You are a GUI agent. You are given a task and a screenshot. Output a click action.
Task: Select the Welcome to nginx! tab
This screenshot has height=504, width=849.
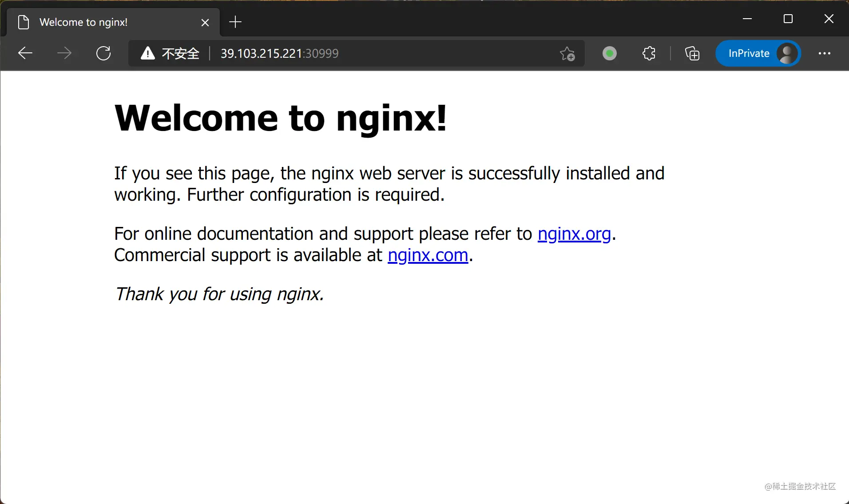click(113, 22)
